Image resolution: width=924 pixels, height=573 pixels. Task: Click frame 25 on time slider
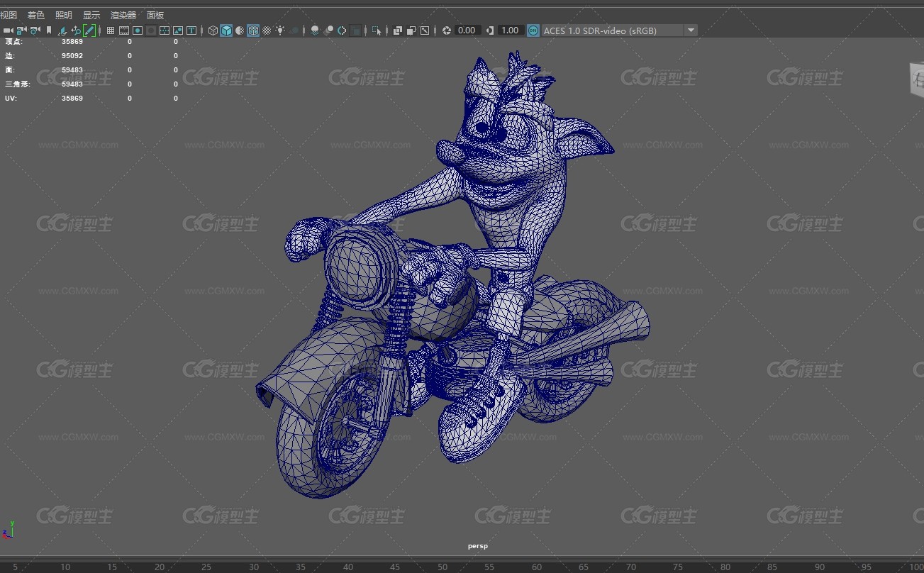point(206,567)
